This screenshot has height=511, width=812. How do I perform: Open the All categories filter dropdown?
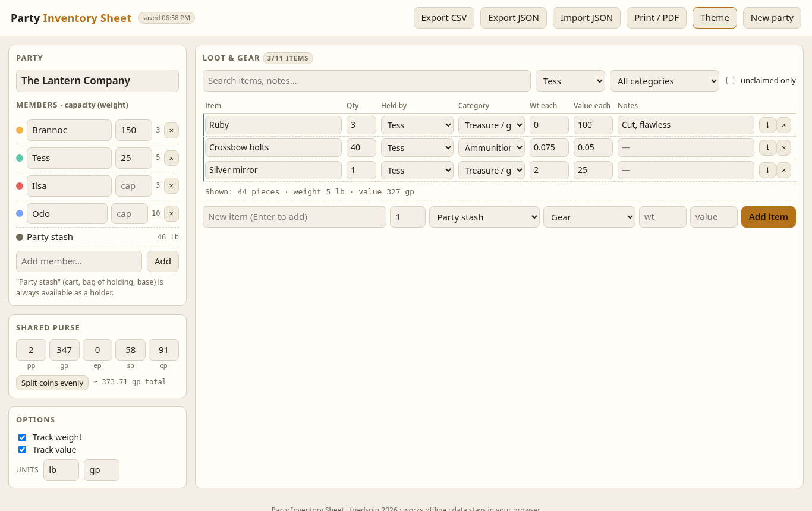coord(665,81)
